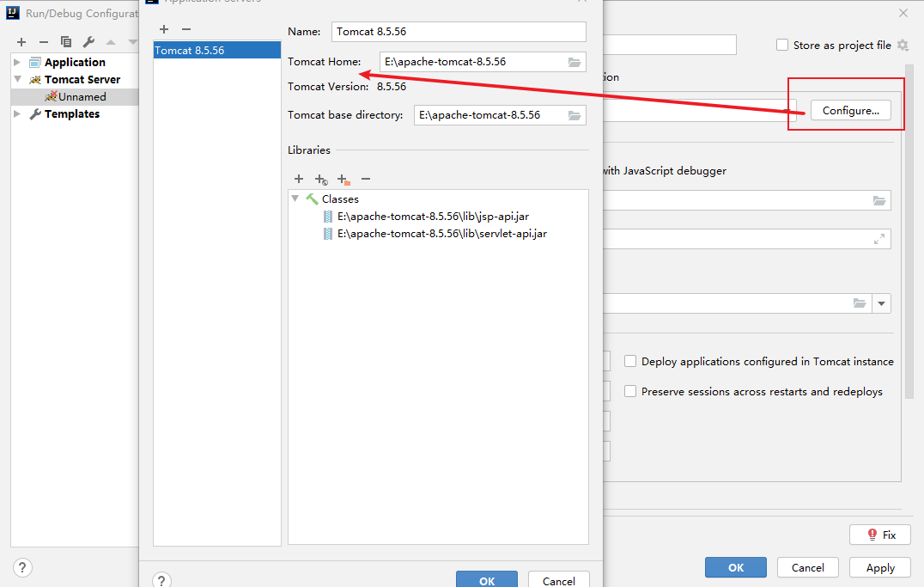Expand the Application tree node
The height and width of the screenshot is (587, 924).
tap(17, 62)
